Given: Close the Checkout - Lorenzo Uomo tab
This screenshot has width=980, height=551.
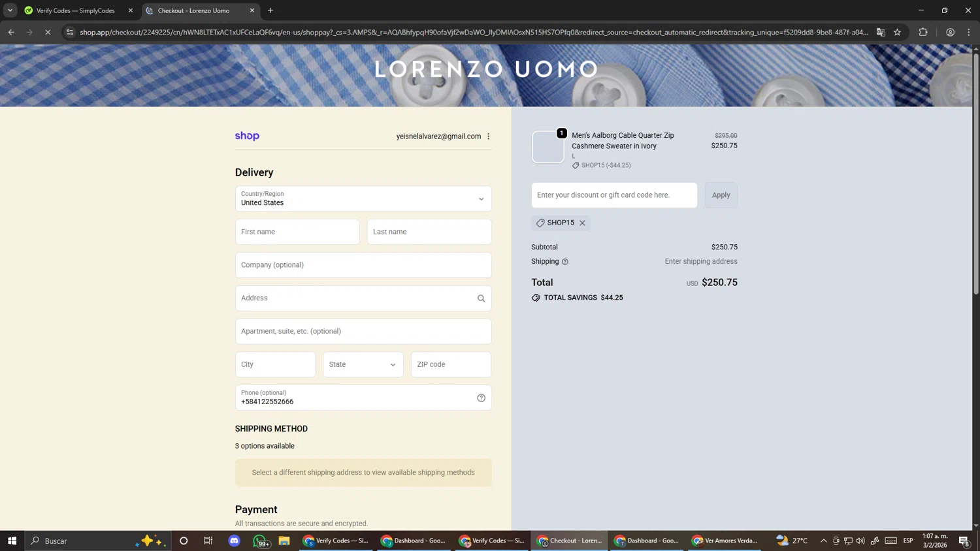Looking at the screenshot, I should 252,10.
